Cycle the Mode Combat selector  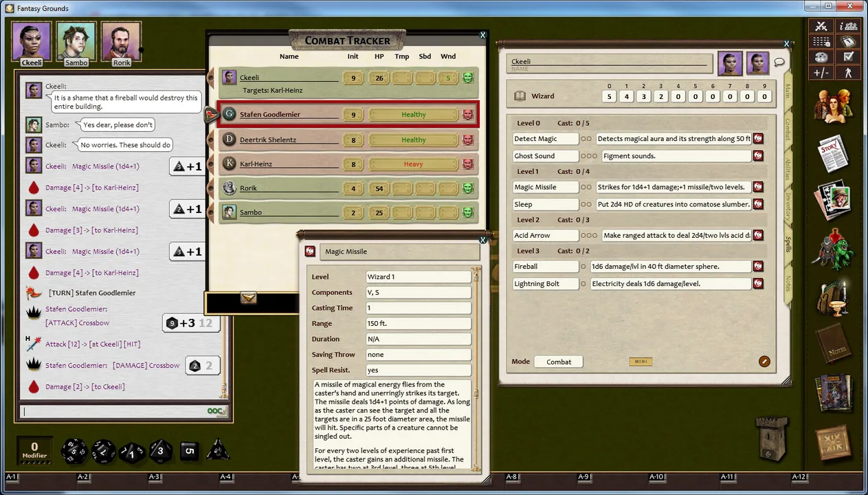[559, 362]
